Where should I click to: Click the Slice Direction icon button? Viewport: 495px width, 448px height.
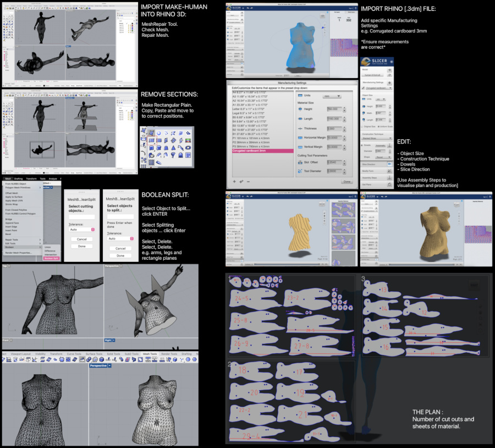[x=389, y=164]
